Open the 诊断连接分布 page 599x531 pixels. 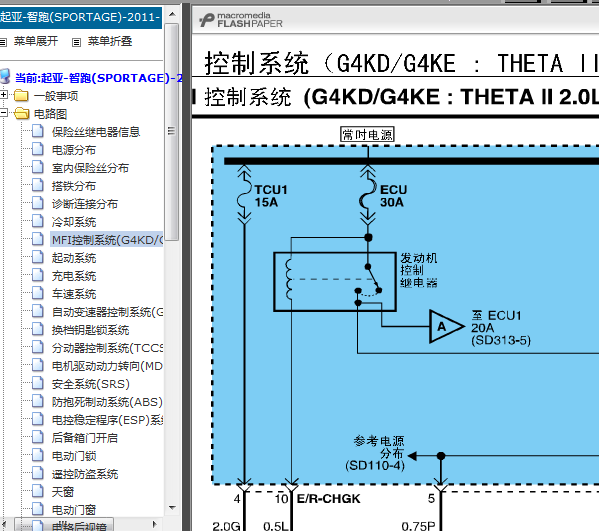[x=85, y=204]
